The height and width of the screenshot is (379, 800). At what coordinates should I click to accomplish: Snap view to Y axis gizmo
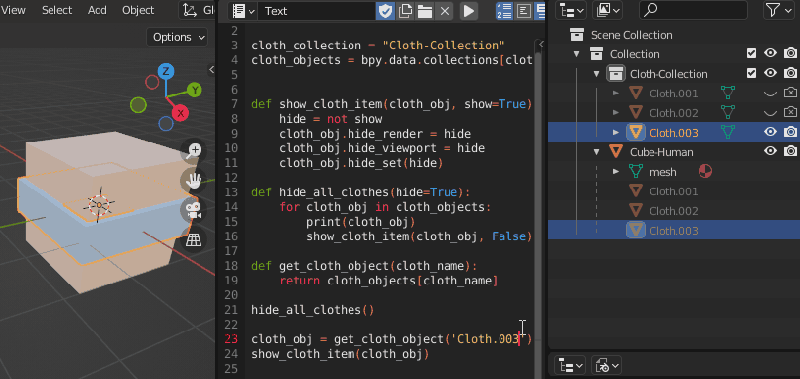pos(194,90)
